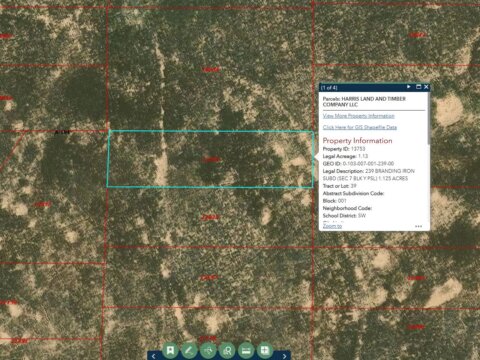
Task: Click Here for GIS Shapefile Data link
Action: coord(360,127)
